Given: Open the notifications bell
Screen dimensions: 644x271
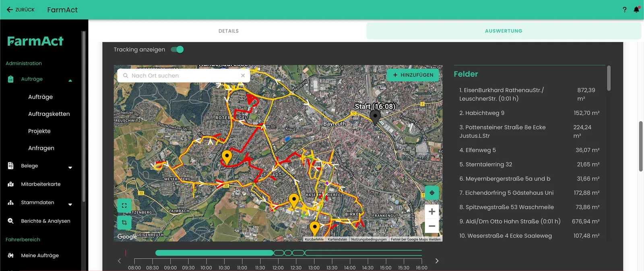Looking at the screenshot, I should [x=636, y=10].
